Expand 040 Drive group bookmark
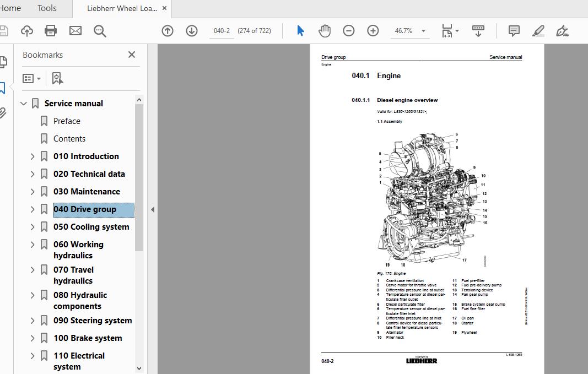Viewport: 588px width, 374px height. click(x=33, y=209)
